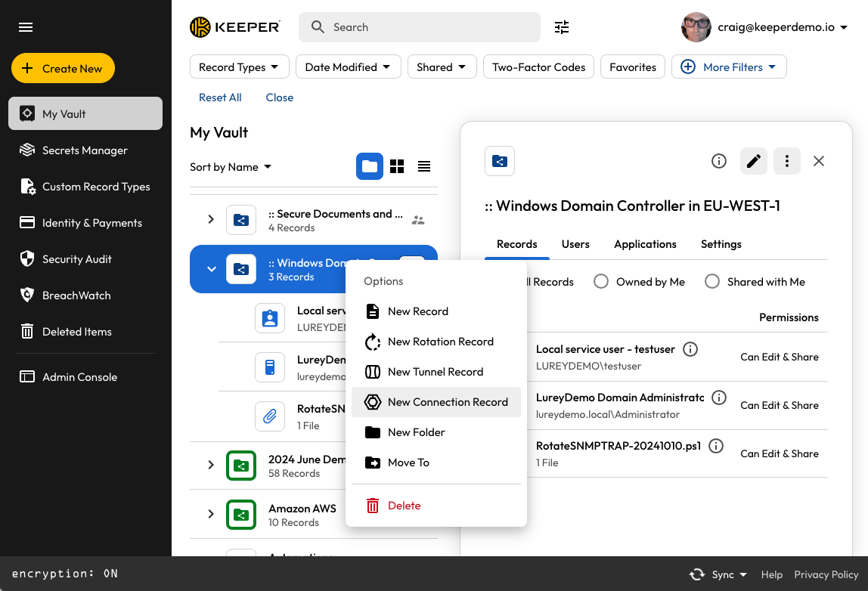This screenshot has height=591, width=868.
Task: Toggle the Two-Factor Codes filter
Action: [x=538, y=67]
